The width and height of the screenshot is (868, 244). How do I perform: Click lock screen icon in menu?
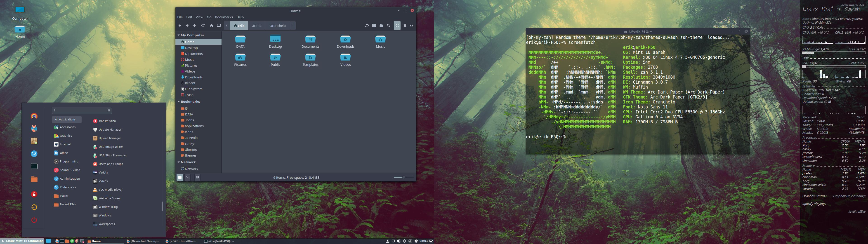coord(34,195)
